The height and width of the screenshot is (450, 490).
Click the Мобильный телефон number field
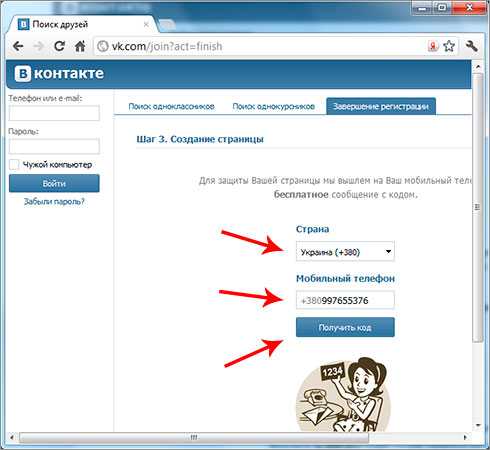click(345, 300)
